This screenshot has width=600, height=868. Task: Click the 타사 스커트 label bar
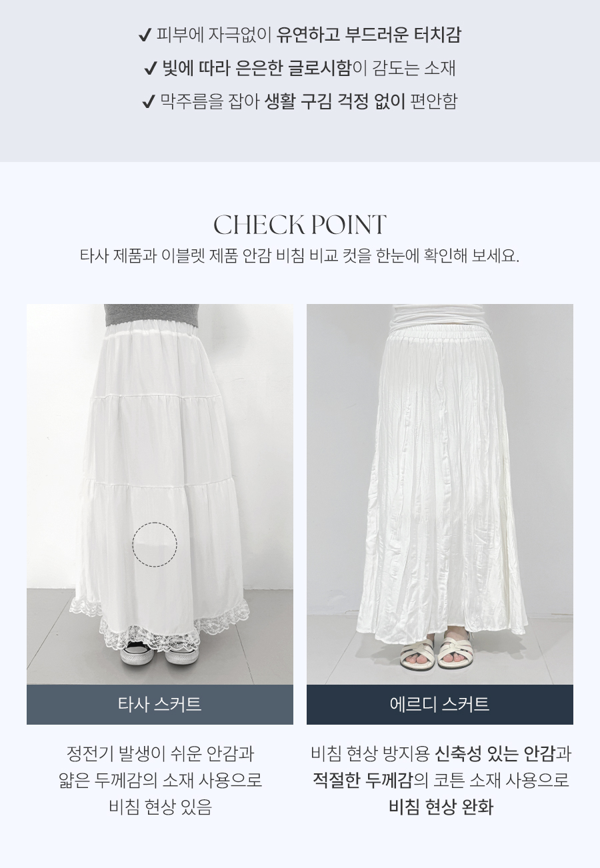coord(160,704)
